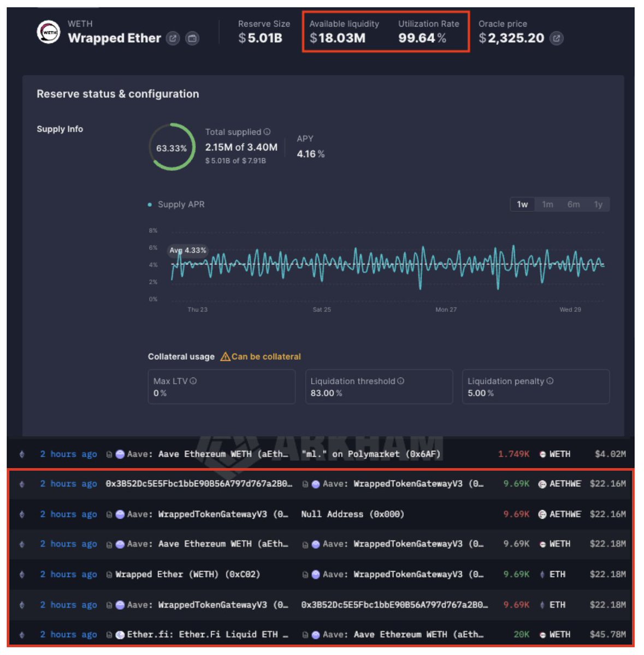Open the "ml." on Polymarket (0x6AF) entity
The height and width of the screenshot is (655, 644).
click(371, 454)
